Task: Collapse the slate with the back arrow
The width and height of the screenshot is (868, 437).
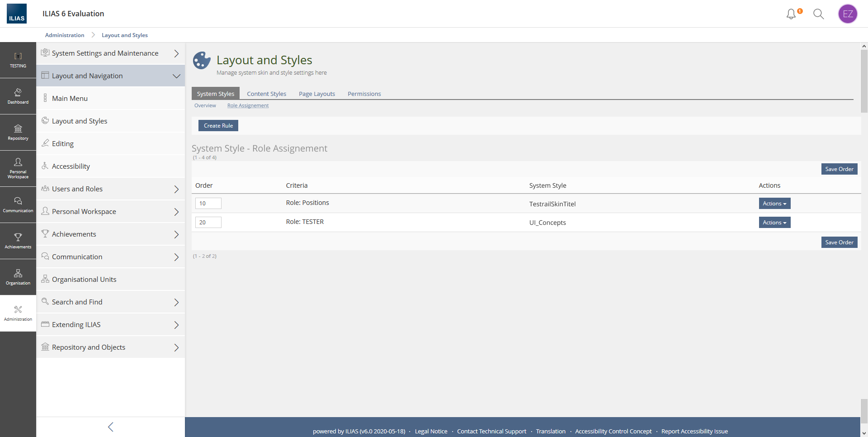Action: 111,427
